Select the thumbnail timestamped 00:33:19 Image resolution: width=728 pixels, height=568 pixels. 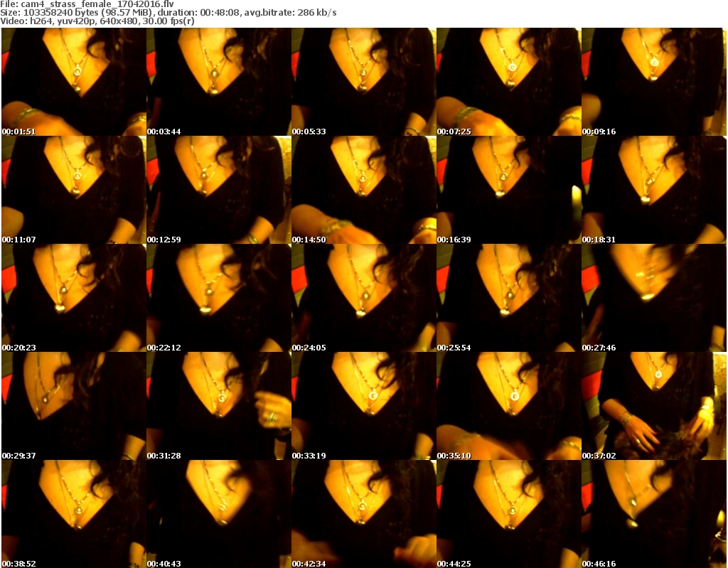point(364,406)
